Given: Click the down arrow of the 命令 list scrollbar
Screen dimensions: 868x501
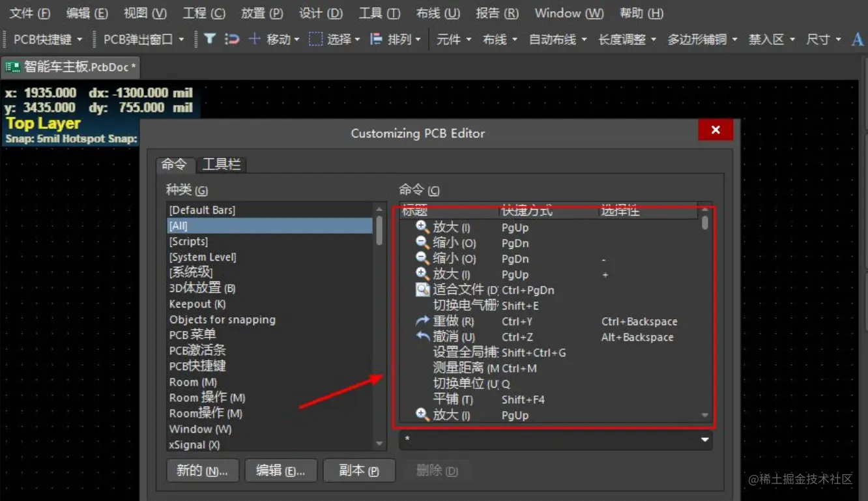Looking at the screenshot, I should click(705, 415).
